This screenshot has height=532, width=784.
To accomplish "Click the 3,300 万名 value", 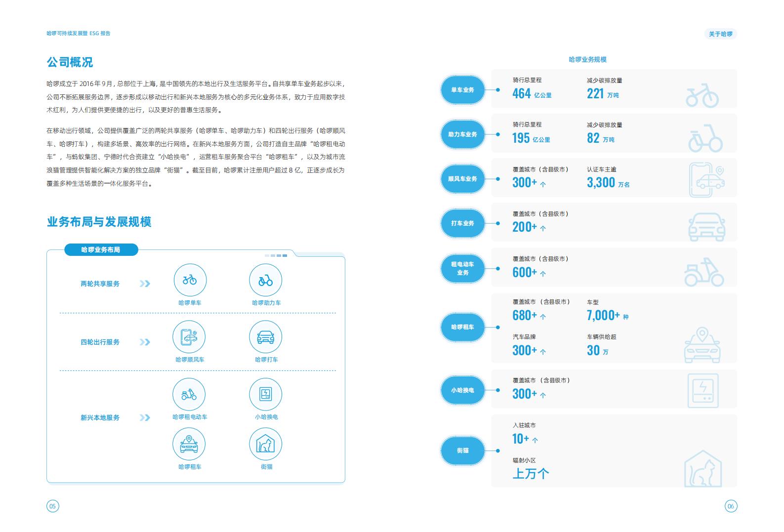I will tap(609, 183).
